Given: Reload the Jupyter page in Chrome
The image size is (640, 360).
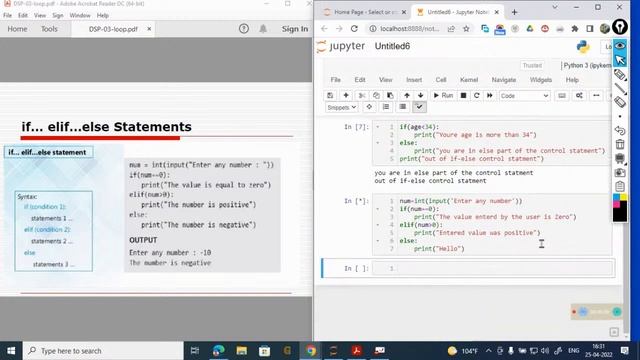Looking at the screenshot, I should tap(354, 29).
